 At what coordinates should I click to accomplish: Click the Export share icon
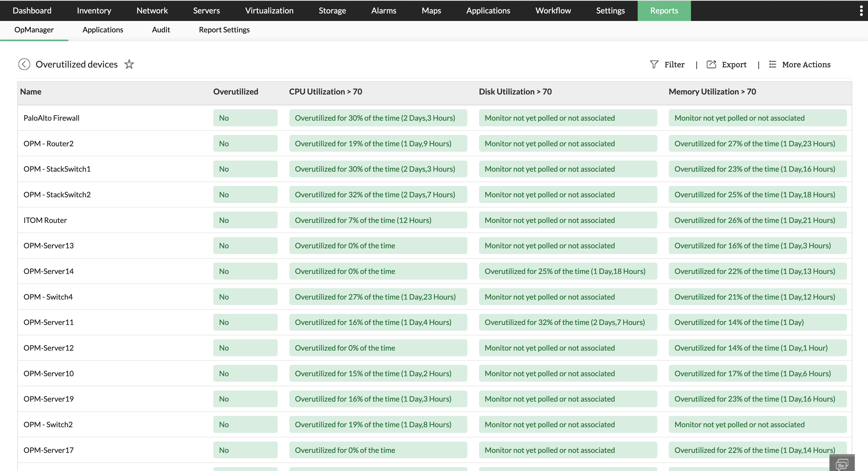(x=711, y=64)
